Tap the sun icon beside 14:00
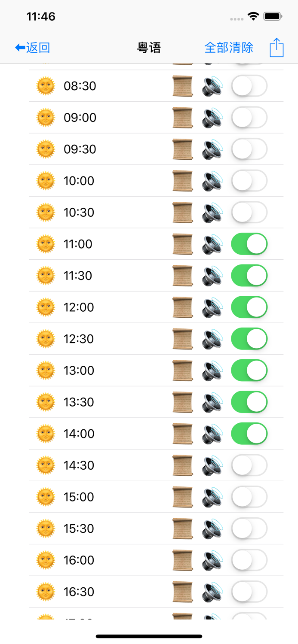The image size is (298, 644). coord(46,433)
